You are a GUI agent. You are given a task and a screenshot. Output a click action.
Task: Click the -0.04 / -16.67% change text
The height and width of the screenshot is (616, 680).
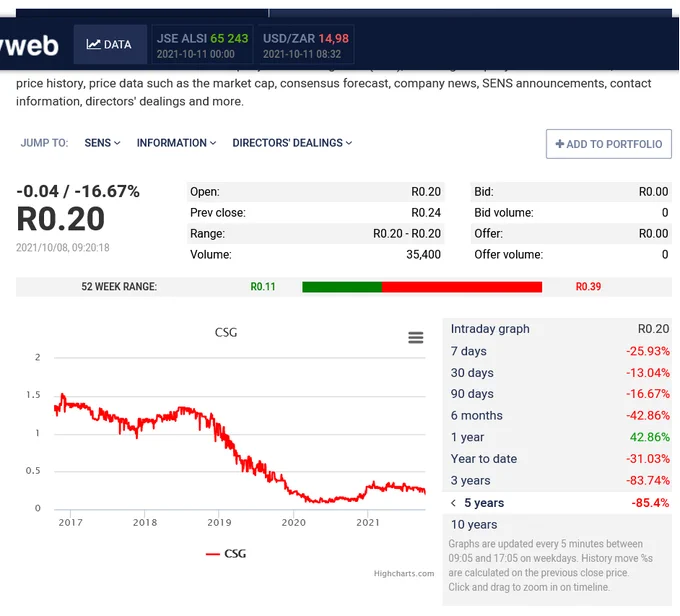[78, 191]
